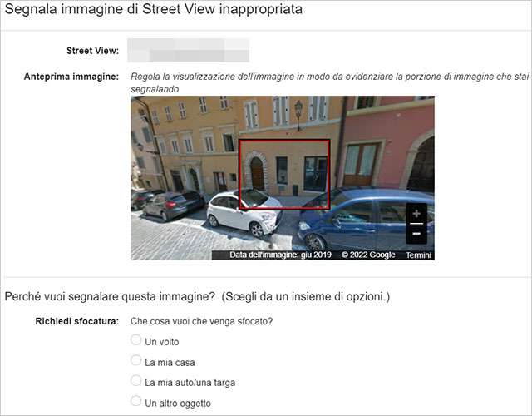532x416 pixels.
Task: Select 'La mia auto/una targa' option
Action: [x=135, y=381]
